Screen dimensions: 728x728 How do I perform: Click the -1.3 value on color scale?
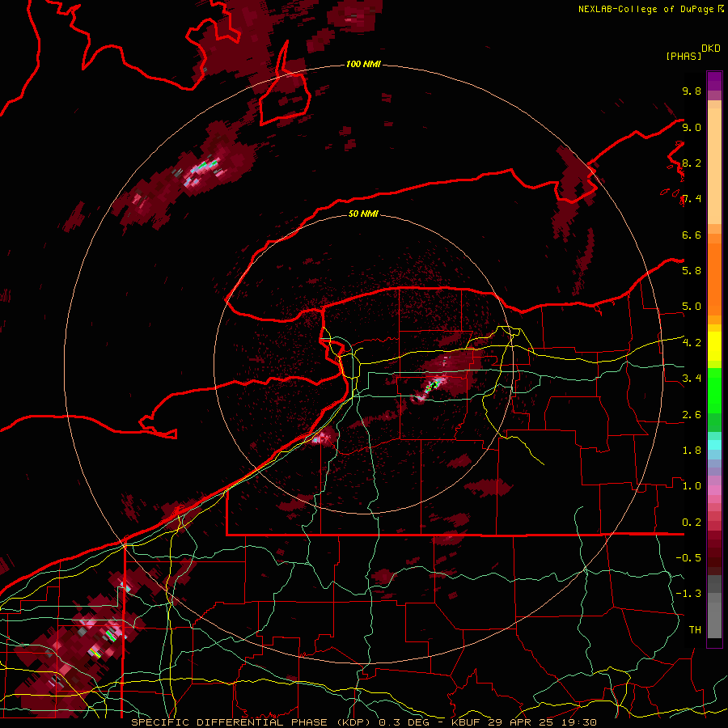point(688,594)
